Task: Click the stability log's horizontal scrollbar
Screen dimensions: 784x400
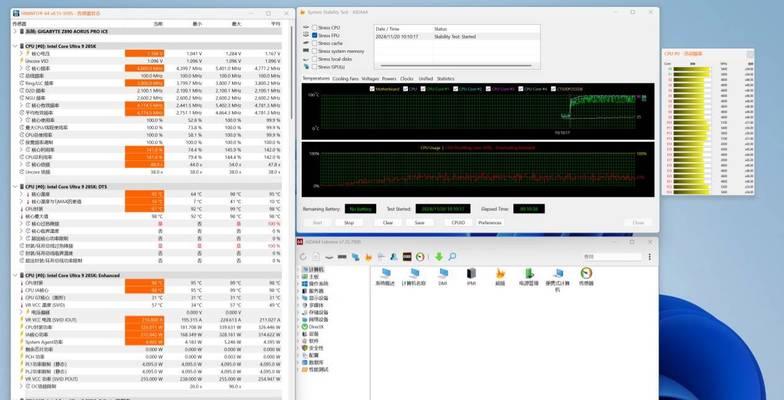Action: coord(456,66)
